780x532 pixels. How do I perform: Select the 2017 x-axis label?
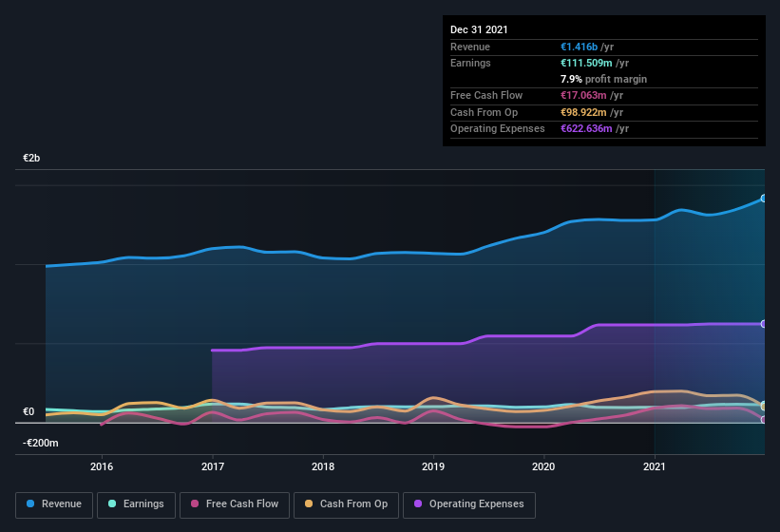tap(213, 466)
